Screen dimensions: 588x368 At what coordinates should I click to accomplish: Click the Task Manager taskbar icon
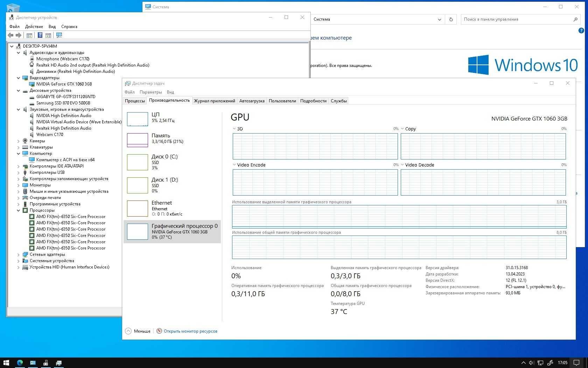point(59,363)
